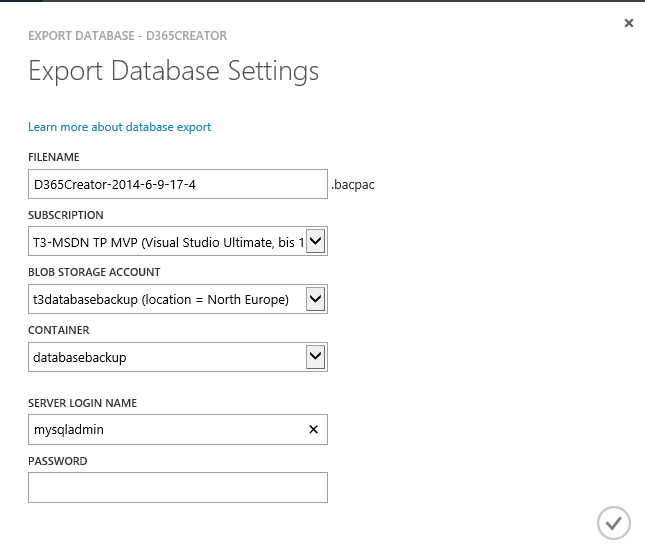Clear the server login name text
Image resolution: width=645 pixels, height=550 pixels.
tap(313, 430)
